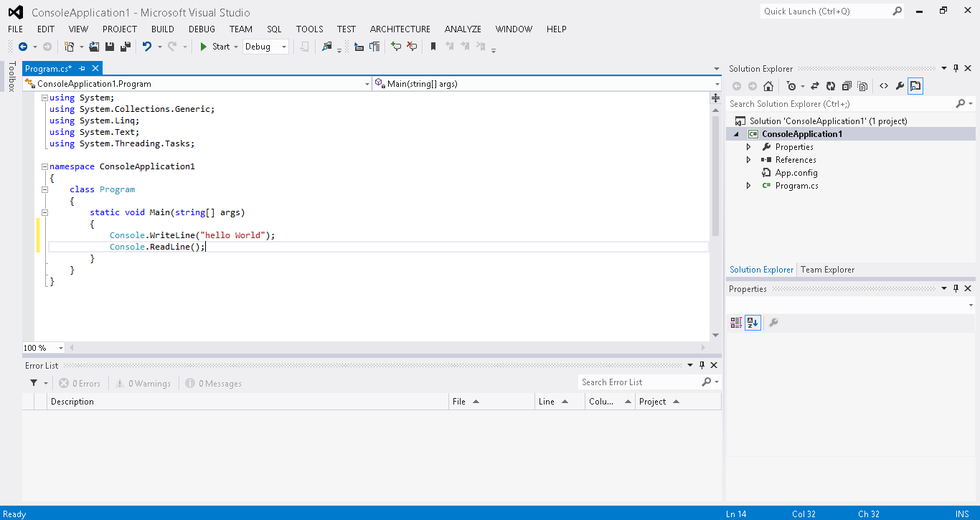Enable Show All Files in Solution Explorer
This screenshot has height=520, width=980.
[x=863, y=85]
